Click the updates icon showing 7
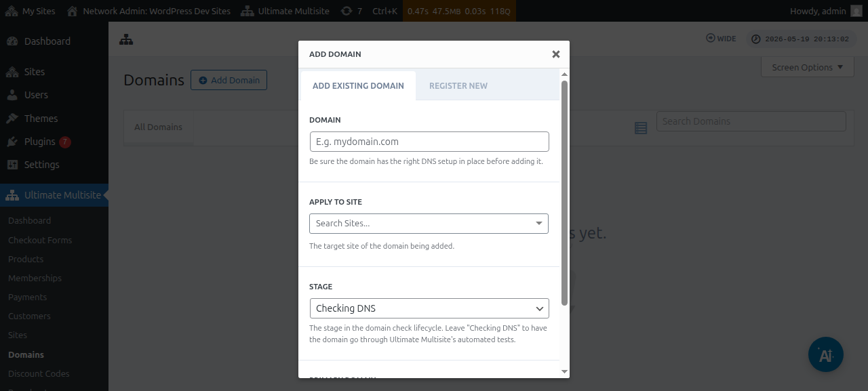Image resolution: width=868 pixels, height=391 pixels. tap(351, 11)
